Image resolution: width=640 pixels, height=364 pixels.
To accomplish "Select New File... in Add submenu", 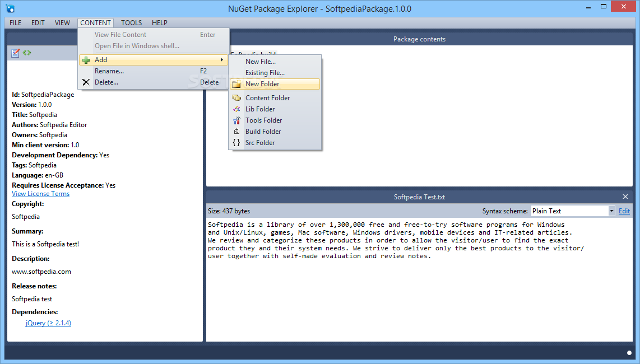I will pos(275,62).
